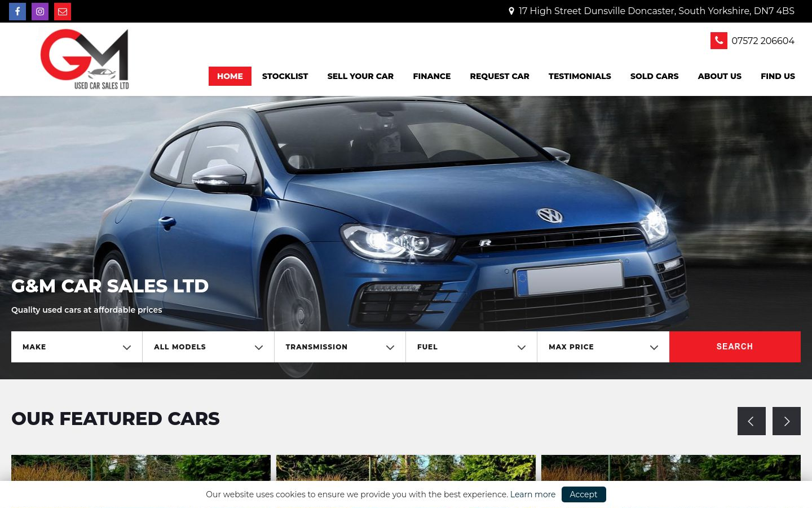Viewport: 812px width, 508px height.
Task: Click the red email envelope icon
Action: coord(63,11)
